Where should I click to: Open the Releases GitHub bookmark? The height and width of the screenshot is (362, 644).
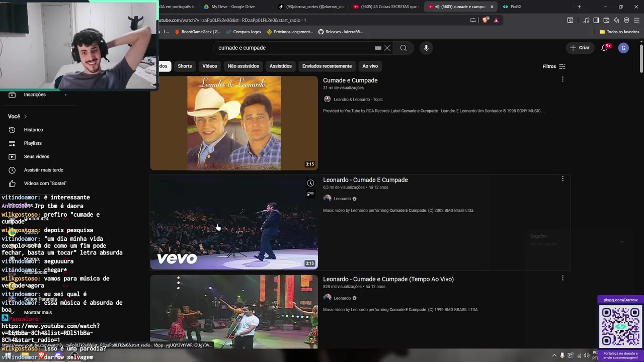pos(341,32)
